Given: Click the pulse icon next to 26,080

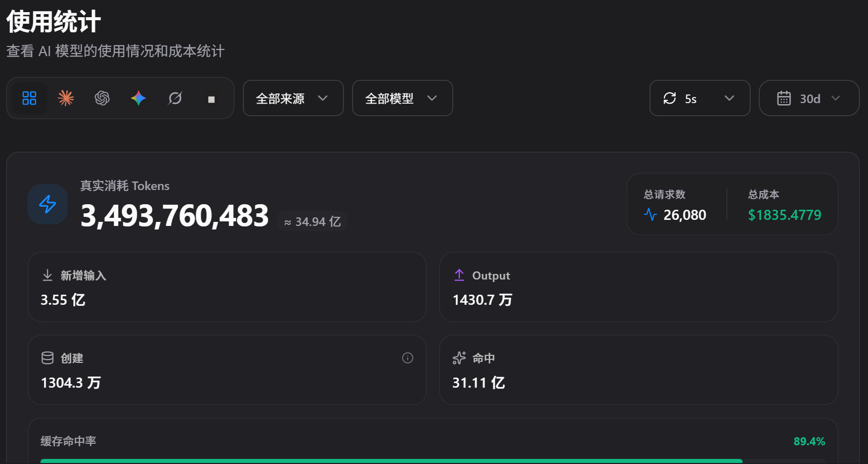Looking at the screenshot, I should [x=650, y=215].
